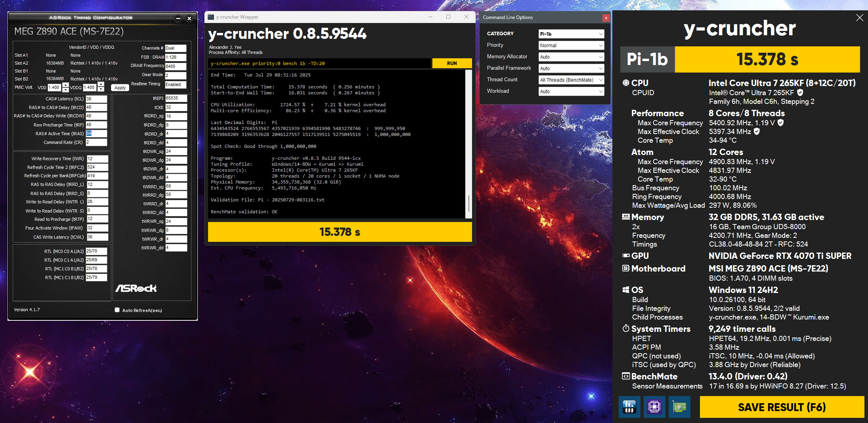Click the CAS# Latency (tCL) field
Image resolution: width=868 pixels, height=423 pixels.
click(96, 99)
